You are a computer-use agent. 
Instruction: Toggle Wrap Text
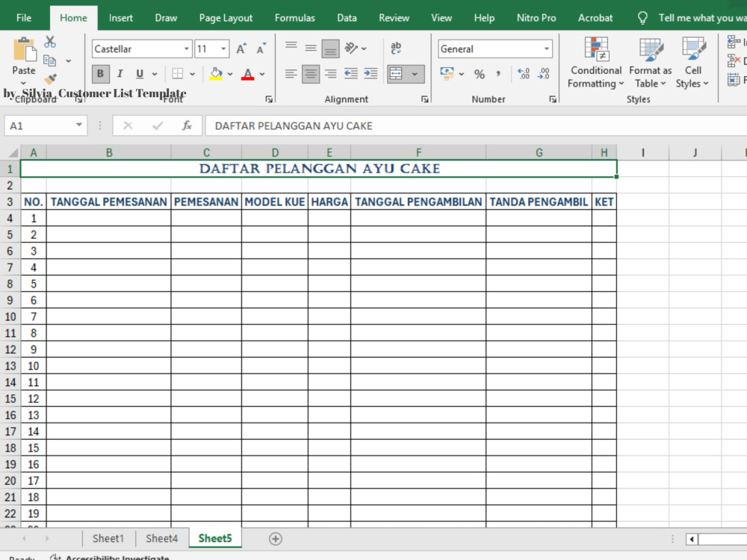396,48
